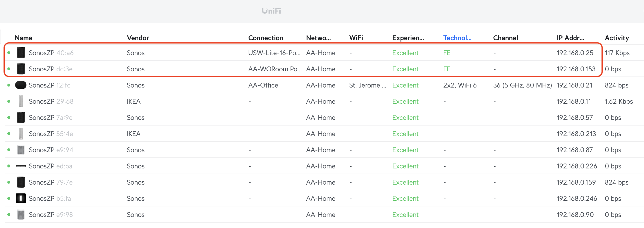The width and height of the screenshot is (644, 228).
Task: Click the SonosZP b5:fa device icon
Action: pos(21,198)
